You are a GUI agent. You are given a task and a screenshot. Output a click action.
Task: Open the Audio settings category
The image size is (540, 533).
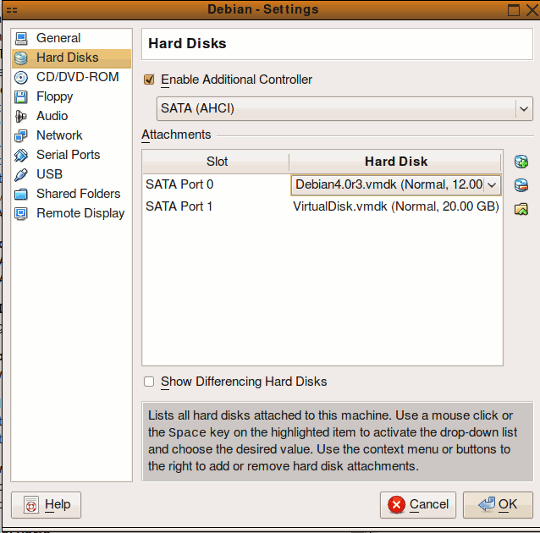pyautogui.click(x=72, y=116)
